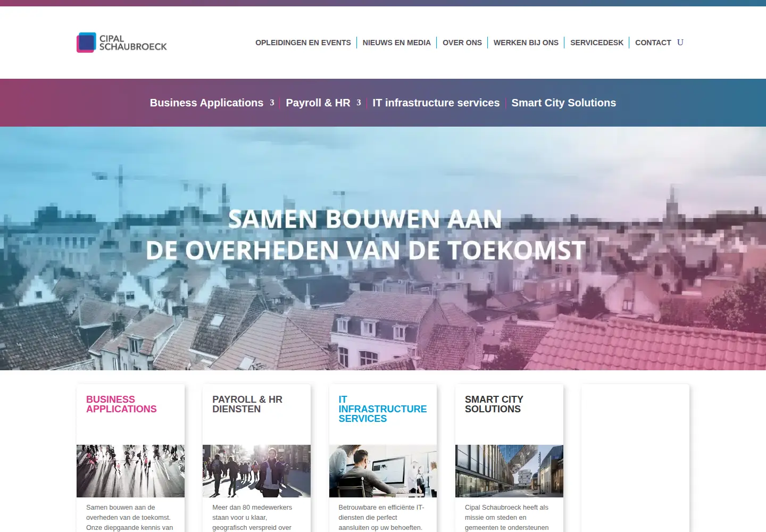Viewport: 766px width, 532px height.
Task: Navigate to the Contact page
Action: 653,43
